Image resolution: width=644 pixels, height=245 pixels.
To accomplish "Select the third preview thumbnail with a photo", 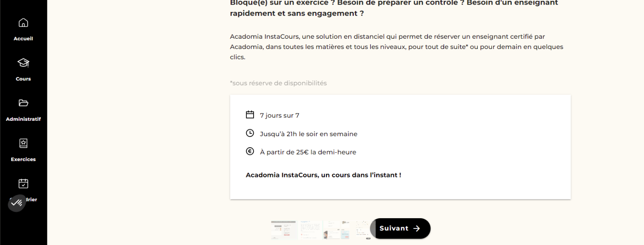I will (x=337, y=230).
